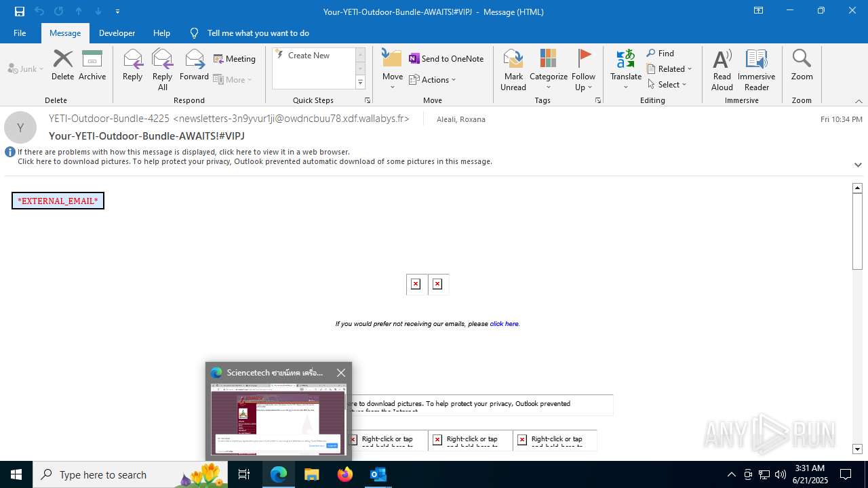Viewport: 868px width, 488px height.
Task: Open the Related dropdown
Action: [670, 69]
